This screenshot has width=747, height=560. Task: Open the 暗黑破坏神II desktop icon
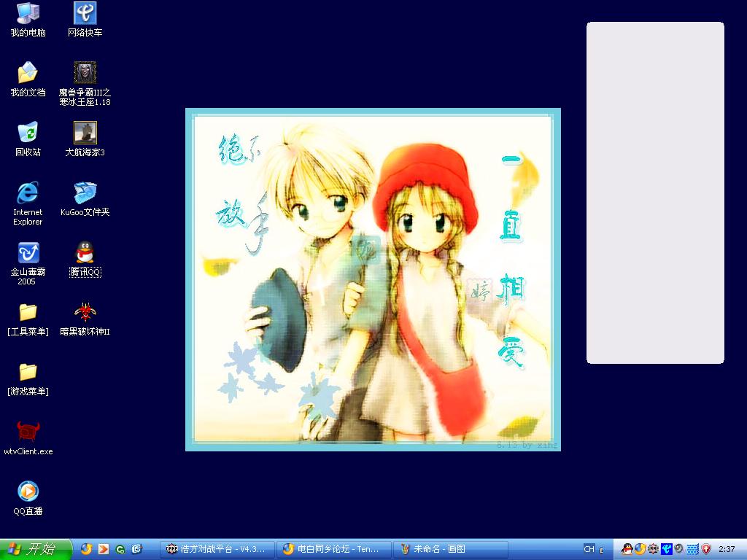[x=85, y=313]
